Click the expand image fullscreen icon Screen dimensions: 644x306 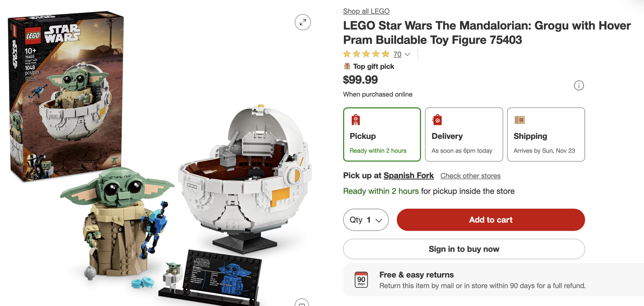click(x=303, y=22)
